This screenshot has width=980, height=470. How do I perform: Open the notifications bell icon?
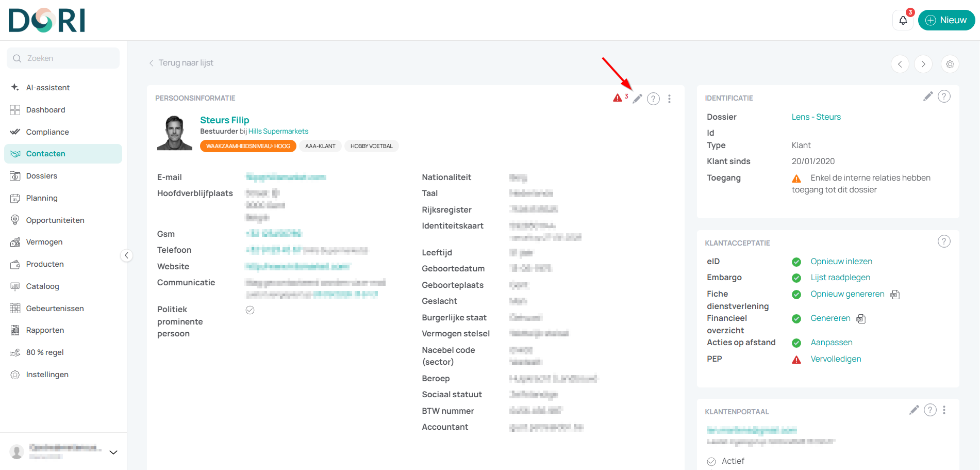click(903, 20)
